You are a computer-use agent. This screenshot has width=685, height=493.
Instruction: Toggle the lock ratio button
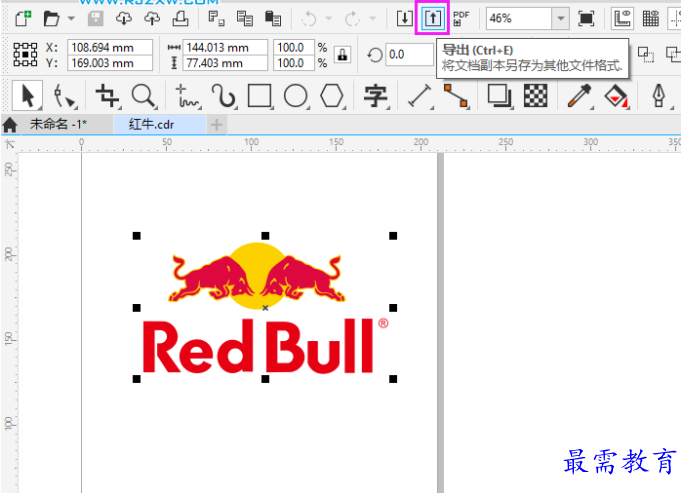(342, 55)
